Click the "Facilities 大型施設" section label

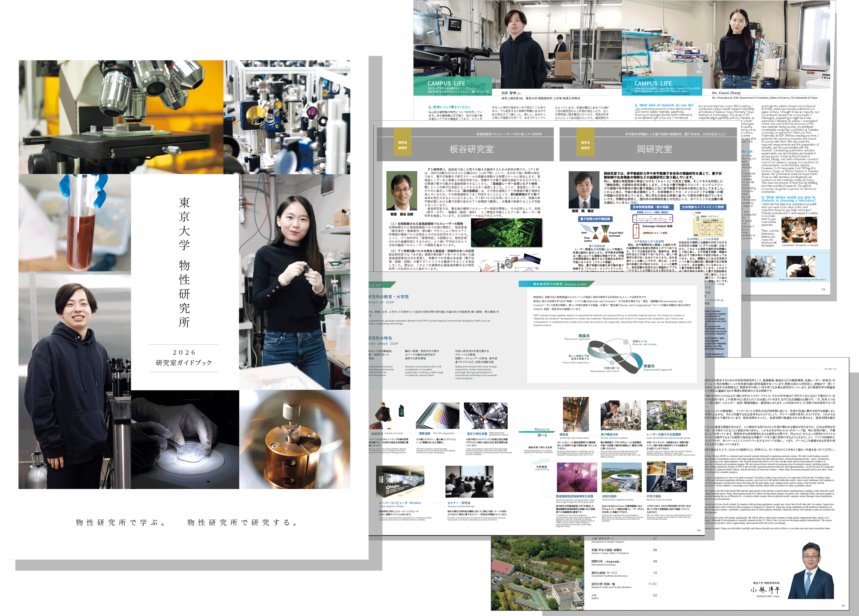tap(541, 465)
